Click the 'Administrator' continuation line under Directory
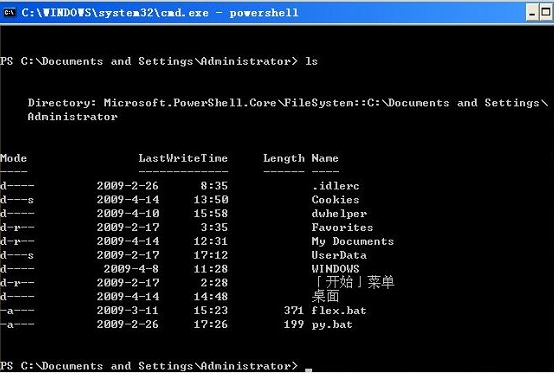This screenshot has height=374, width=554. pos(72,117)
